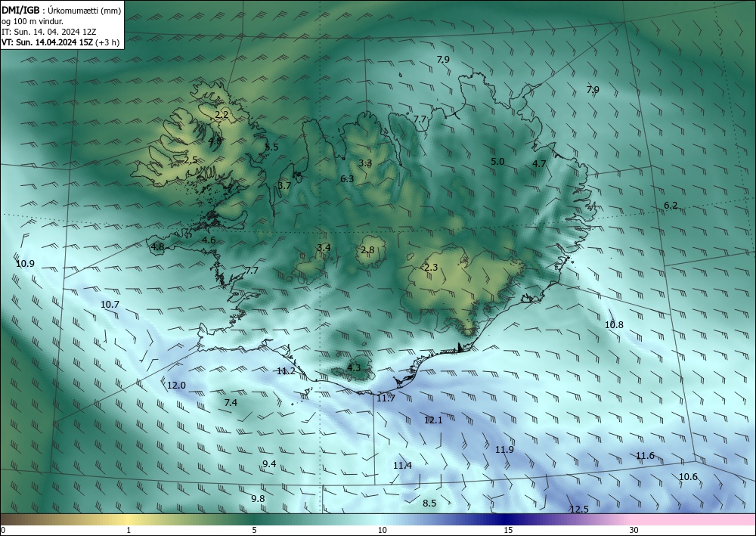The image size is (756, 536).
Task: Pick the dark navy segment of the color scale
Action: [x=507, y=519]
